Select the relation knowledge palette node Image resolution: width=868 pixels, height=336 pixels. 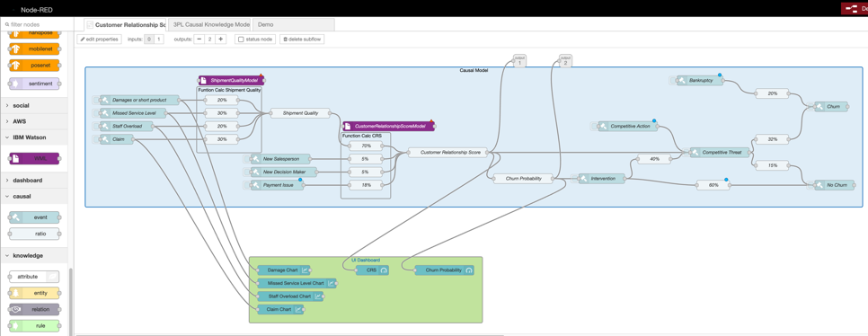34,309
